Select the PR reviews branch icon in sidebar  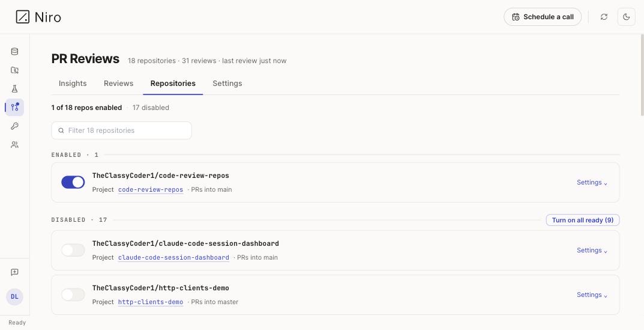point(14,108)
